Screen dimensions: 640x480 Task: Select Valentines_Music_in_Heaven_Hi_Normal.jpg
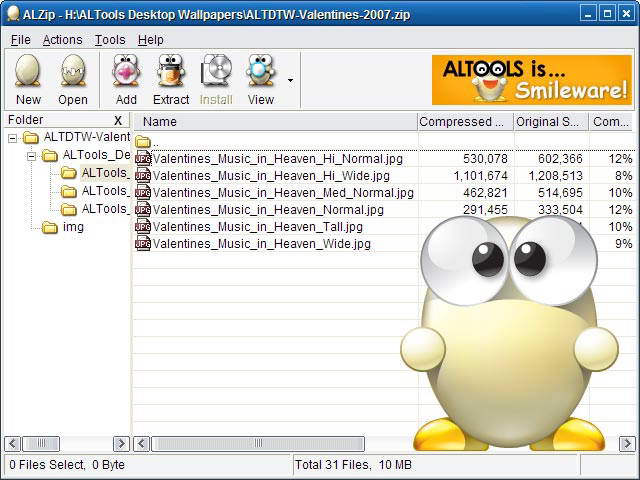tap(278, 158)
